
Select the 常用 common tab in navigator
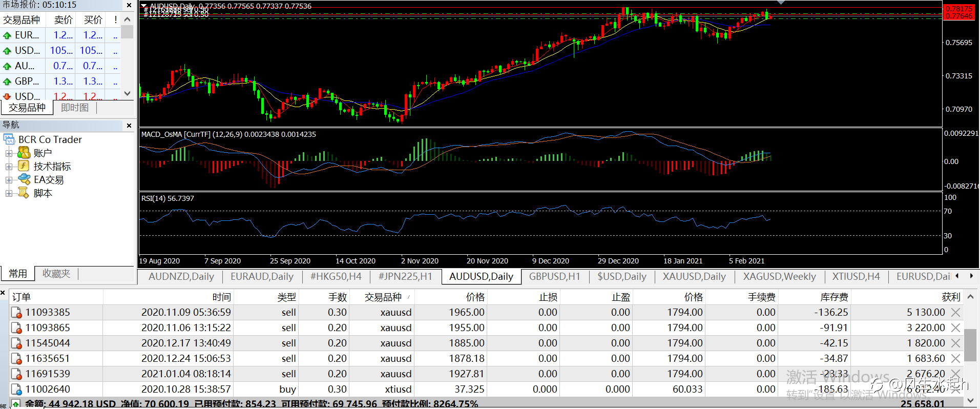(x=18, y=274)
